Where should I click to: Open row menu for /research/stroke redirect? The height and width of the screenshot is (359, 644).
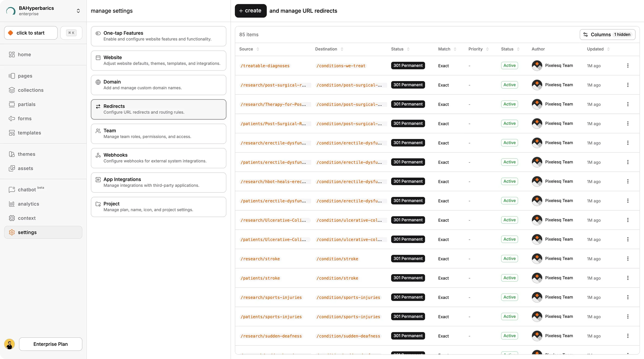point(628,259)
